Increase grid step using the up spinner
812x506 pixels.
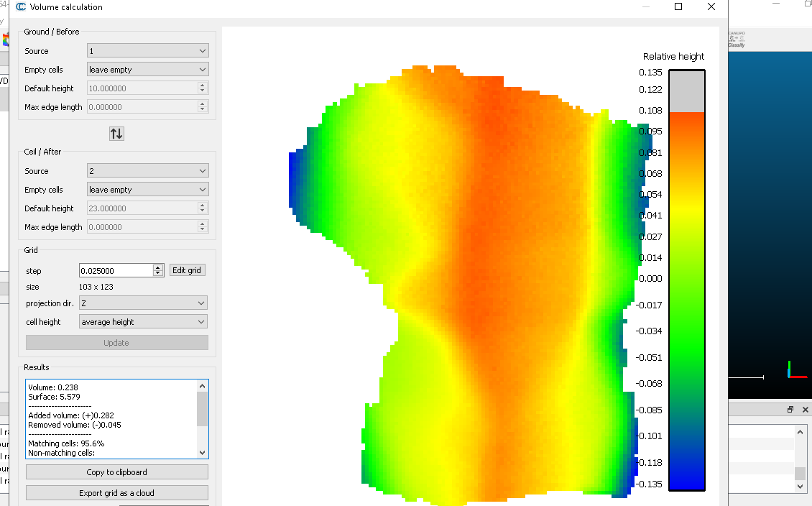coord(158,267)
